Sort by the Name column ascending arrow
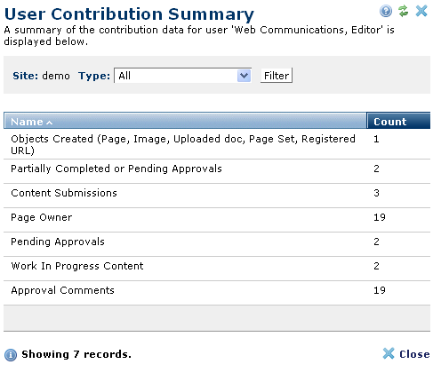The width and height of the screenshot is (433, 365). point(49,123)
